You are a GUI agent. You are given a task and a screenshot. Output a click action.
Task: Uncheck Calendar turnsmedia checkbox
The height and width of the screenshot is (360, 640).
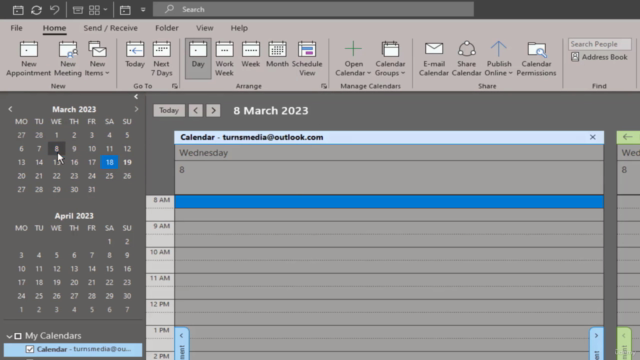coord(30,349)
